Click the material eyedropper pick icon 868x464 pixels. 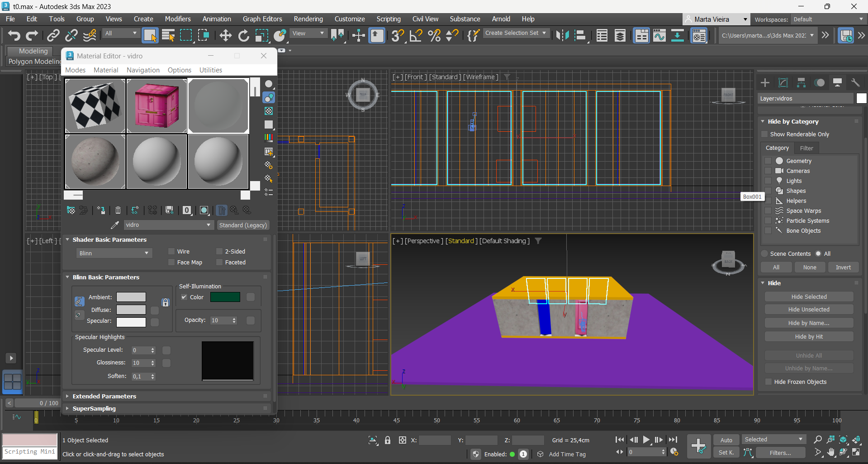[x=115, y=225]
